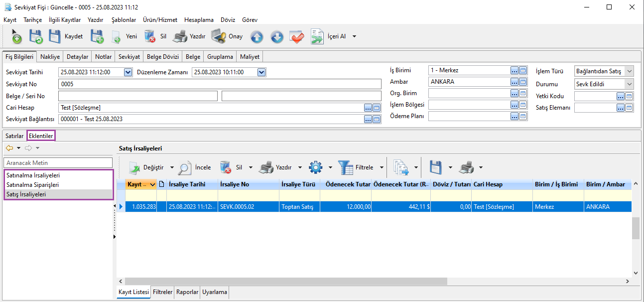Click the blue up arrow icon
This screenshot has height=302, width=644.
[x=257, y=36]
